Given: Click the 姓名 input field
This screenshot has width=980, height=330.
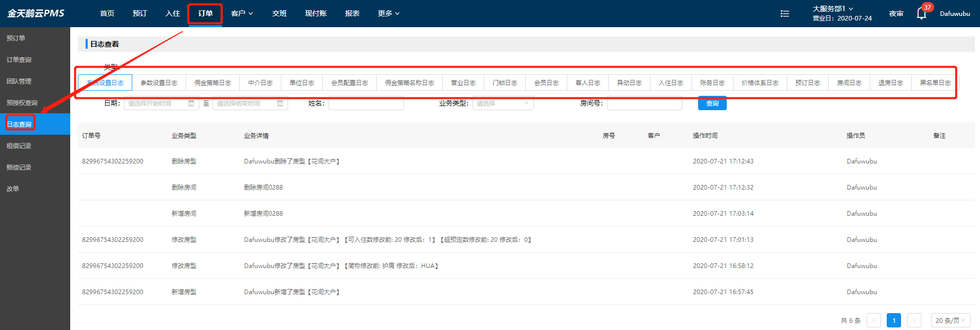Looking at the screenshot, I should point(366,104).
